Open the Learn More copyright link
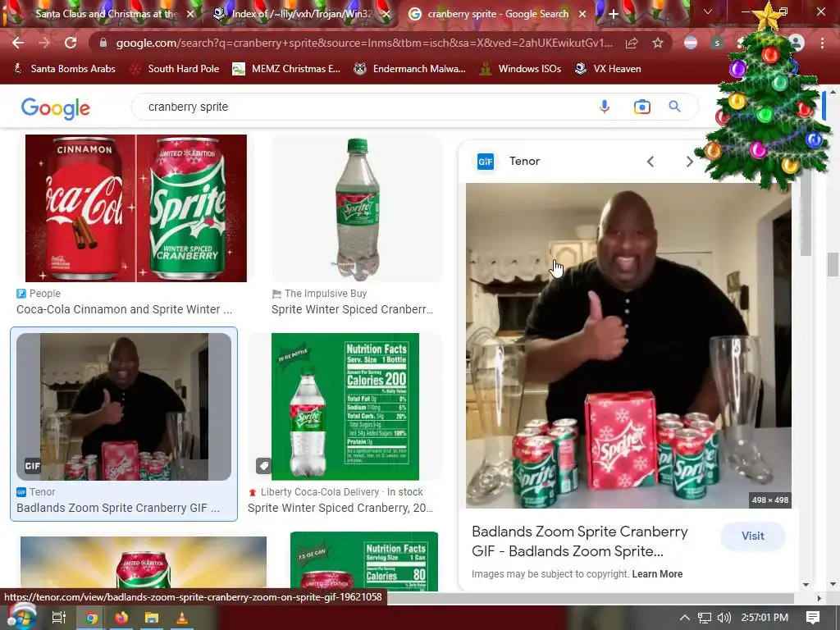Screen dimensions: 840x630 tap(657, 574)
